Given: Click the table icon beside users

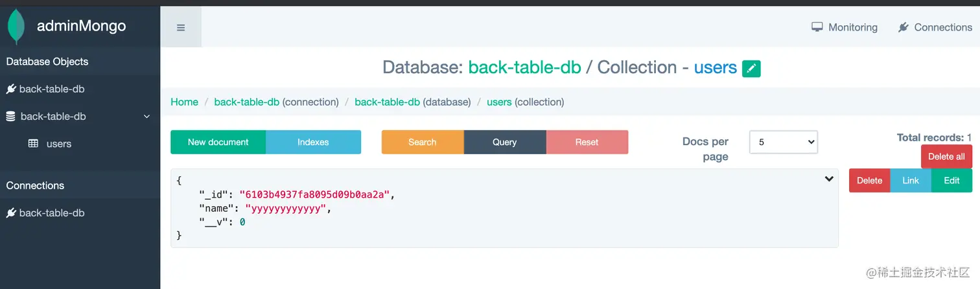Looking at the screenshot, I should (x=33, y=144).
